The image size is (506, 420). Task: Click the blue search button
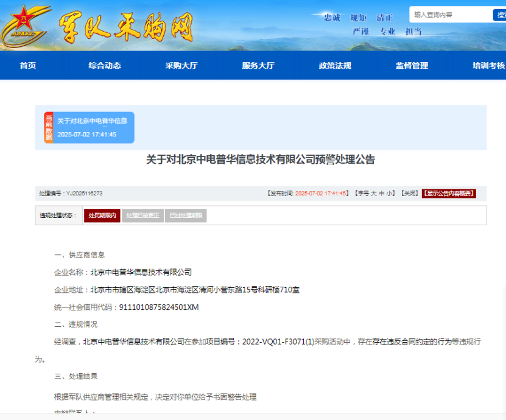(x=499, y=15)
